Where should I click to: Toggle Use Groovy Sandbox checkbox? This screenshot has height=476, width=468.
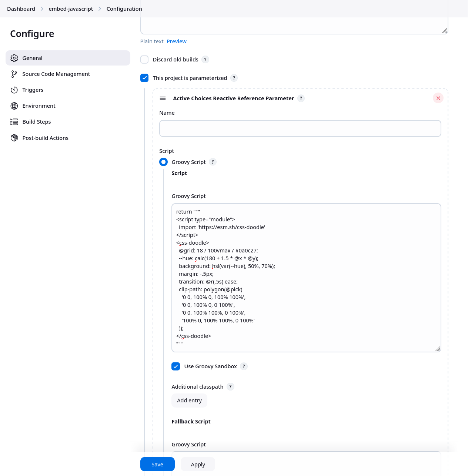[176, 366]
